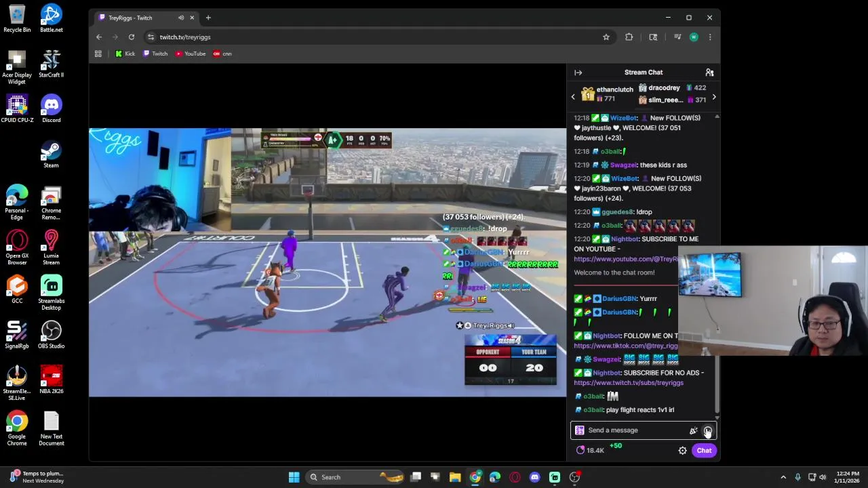Show hidden system tray icons
Viewport: 868px width, 488px height.
(783, 477)
